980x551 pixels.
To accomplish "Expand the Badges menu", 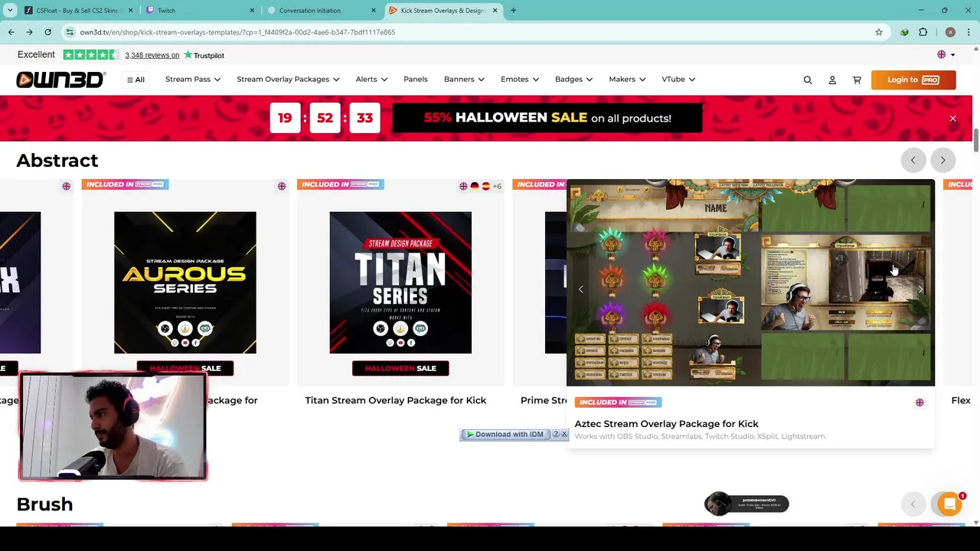I will [574, 80].
